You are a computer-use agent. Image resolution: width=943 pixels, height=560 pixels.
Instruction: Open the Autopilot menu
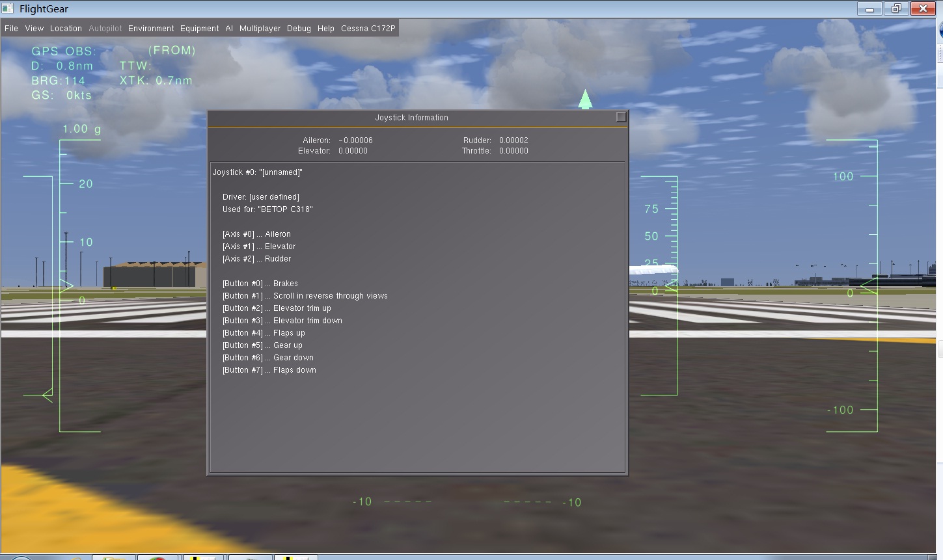(105, 29)
